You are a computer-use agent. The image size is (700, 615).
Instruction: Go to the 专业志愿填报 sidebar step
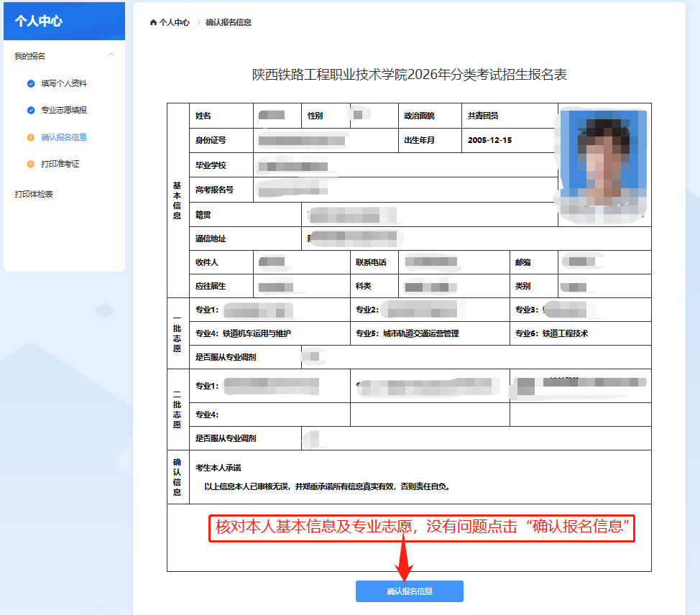(x=63, y=110)
